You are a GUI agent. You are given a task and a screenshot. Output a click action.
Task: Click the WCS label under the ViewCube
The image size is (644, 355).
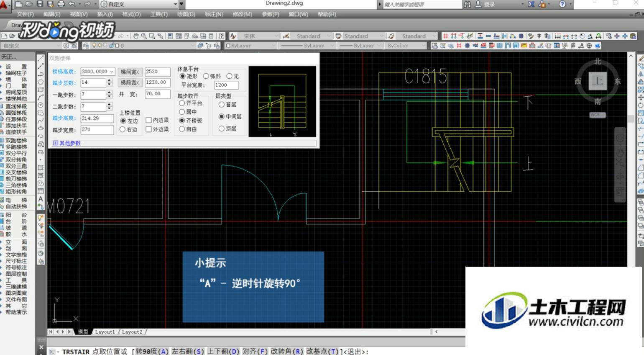pos(597,115)
